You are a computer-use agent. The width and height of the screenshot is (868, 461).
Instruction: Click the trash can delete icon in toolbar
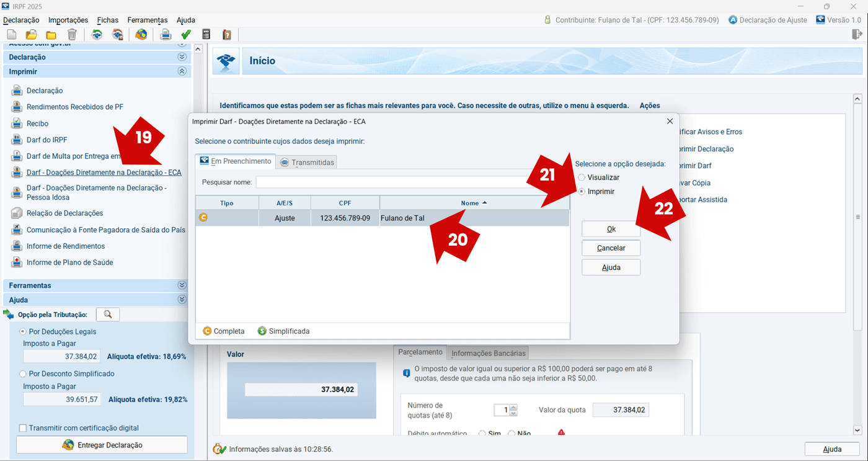[72, 35]
